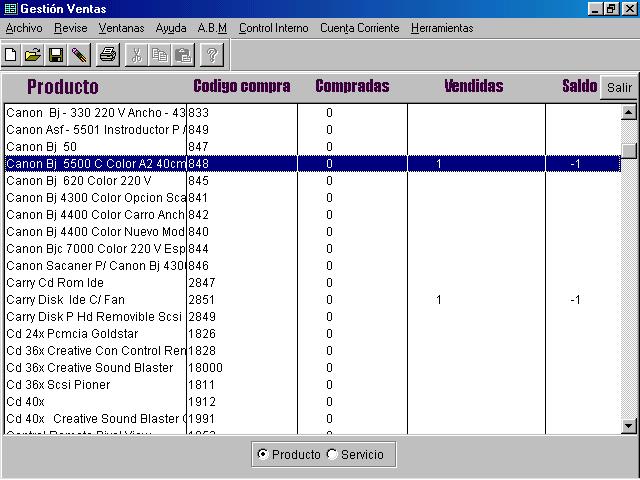Select row Canon Bj 620 Color 220 V
This screenshot has width=640, height=480.
(x=312, y=181)
